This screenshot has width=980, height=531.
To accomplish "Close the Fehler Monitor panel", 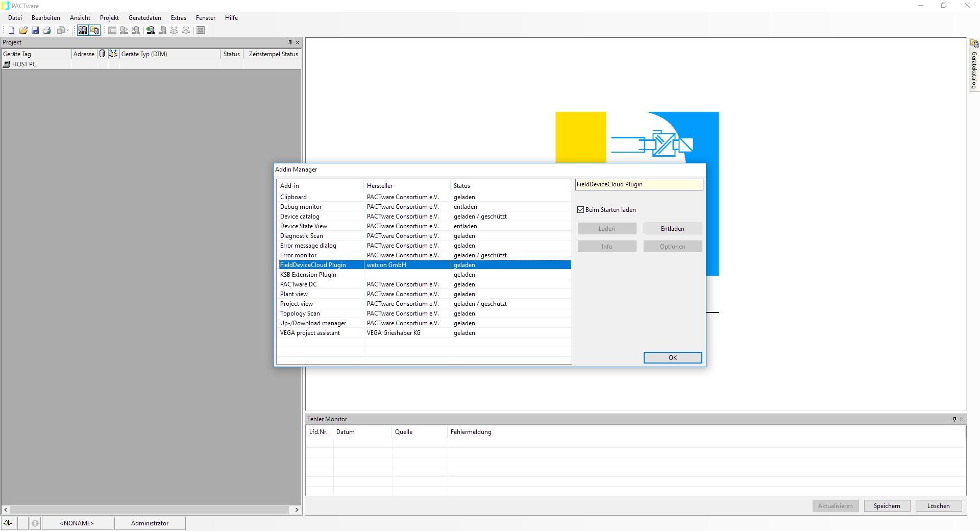I will click(962, 419).
